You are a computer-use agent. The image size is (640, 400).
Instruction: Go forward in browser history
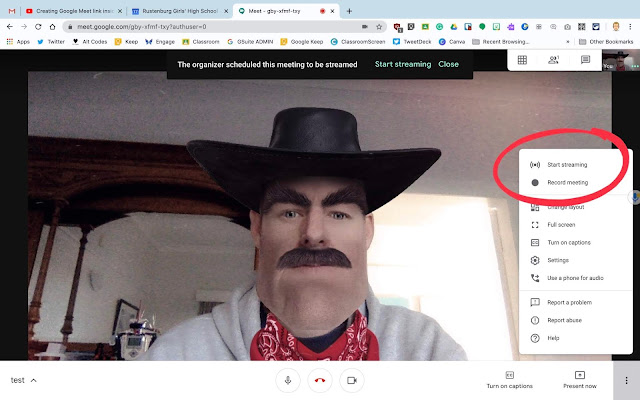click(x=24, y=27)
